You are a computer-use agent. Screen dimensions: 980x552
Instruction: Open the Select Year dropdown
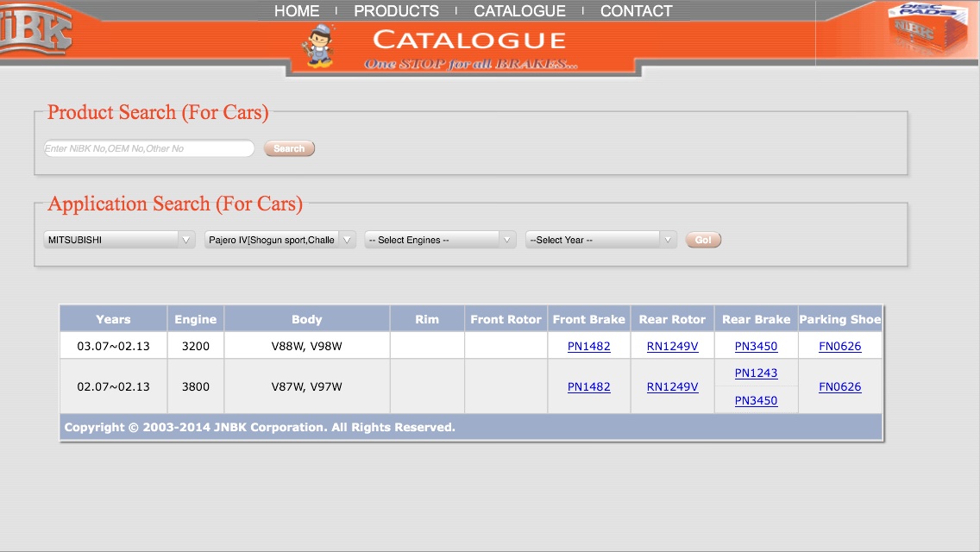click(x=600, y=240)
